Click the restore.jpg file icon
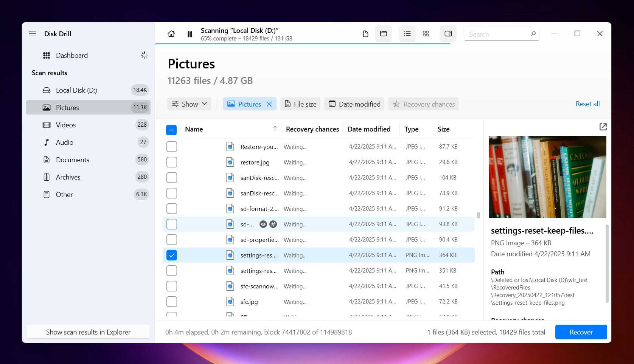 (x=230, y=162)
